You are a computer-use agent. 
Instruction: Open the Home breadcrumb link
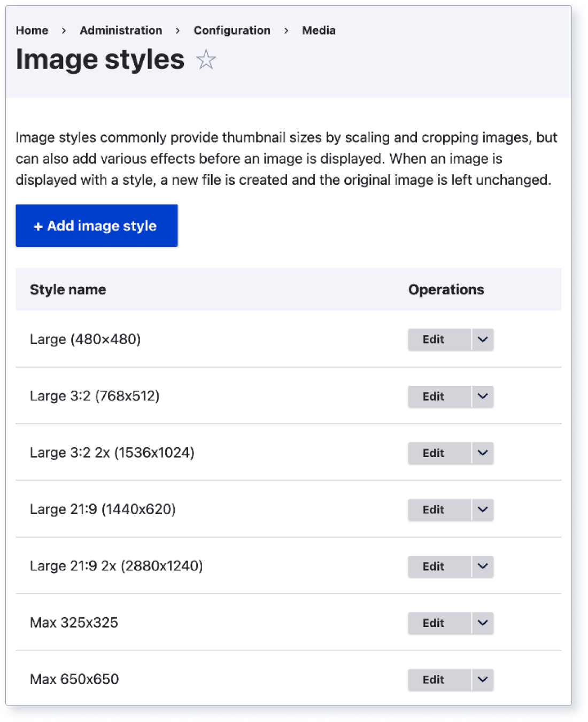pyautogui.click(x=32, y=30)
